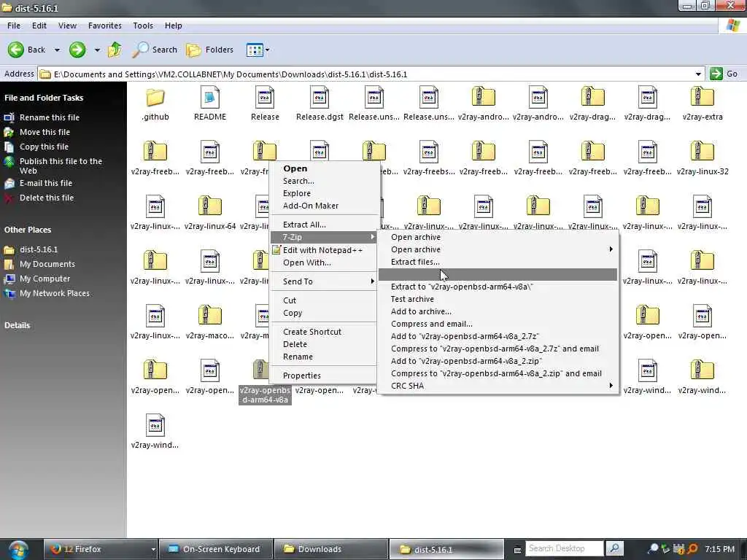Select the Release.dgst file icon
Screen dimensions: 747x560
320,97
